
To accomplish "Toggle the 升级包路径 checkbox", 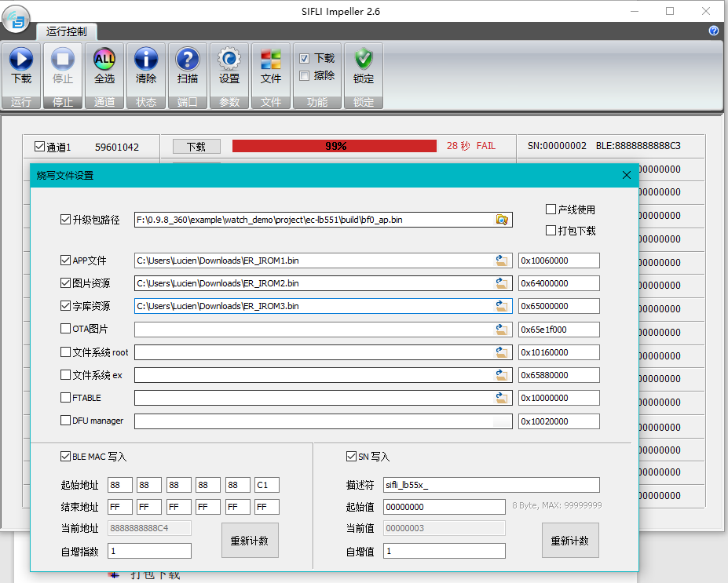I will (x=65, y=220).
